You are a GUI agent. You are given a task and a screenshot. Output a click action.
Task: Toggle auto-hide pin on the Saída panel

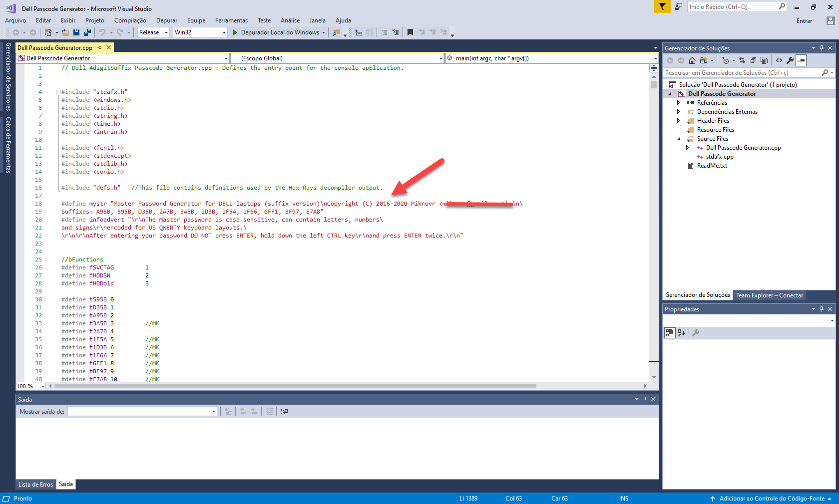click(x=645, y=399)
